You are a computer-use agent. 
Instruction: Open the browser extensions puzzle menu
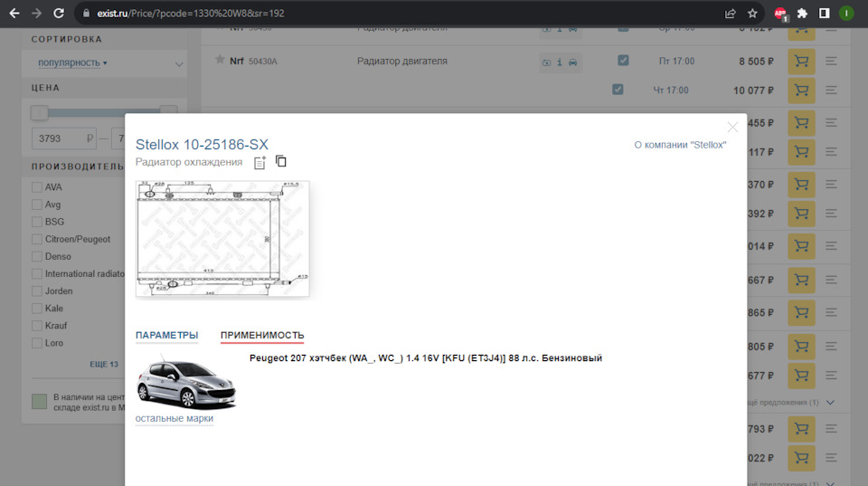802,14
